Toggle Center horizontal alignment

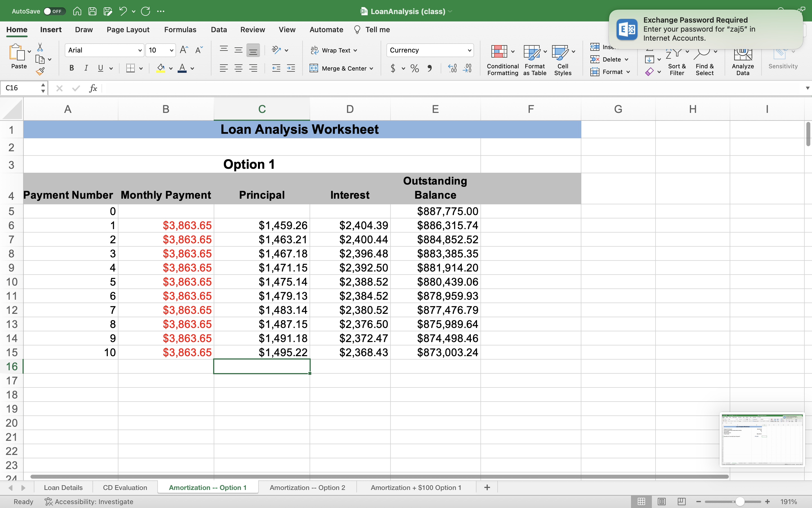point(238,69)
